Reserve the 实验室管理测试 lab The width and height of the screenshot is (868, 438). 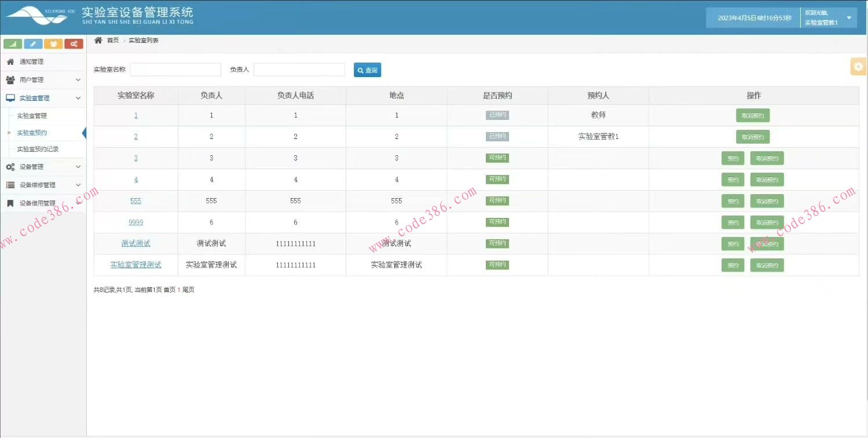733,265
